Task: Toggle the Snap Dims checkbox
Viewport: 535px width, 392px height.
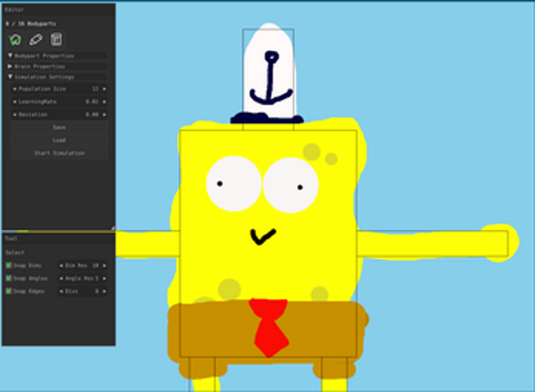Action: pos(9,265)
